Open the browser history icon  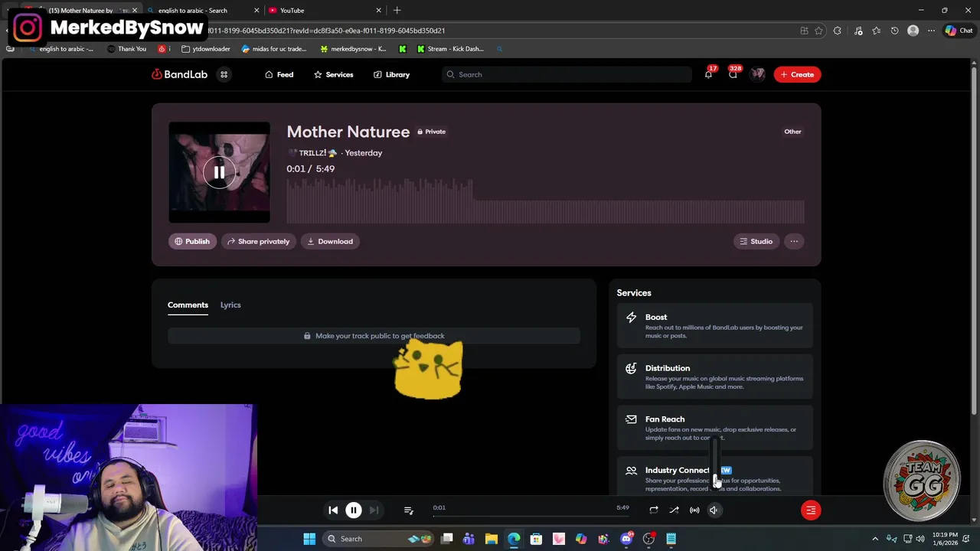894,31
